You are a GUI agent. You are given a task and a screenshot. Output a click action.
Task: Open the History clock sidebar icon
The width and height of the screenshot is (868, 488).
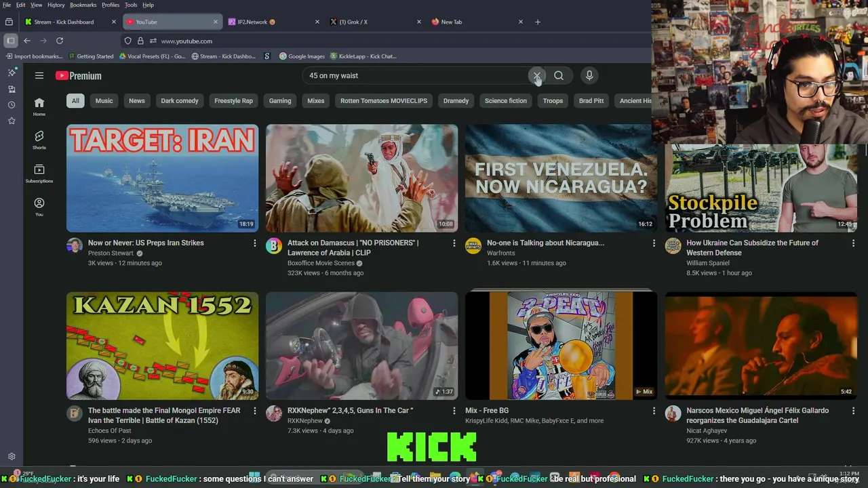[12, 105]
